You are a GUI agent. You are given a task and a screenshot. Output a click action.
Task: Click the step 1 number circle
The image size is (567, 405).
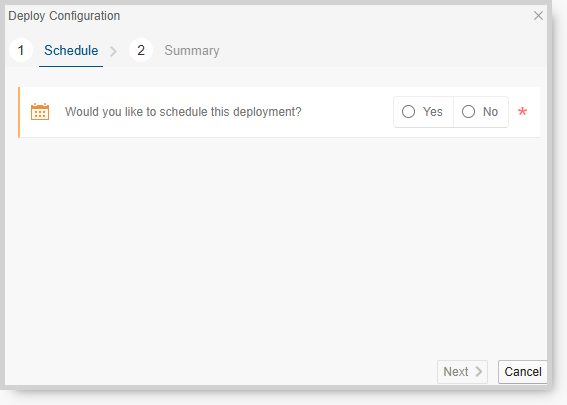[21, 50]
